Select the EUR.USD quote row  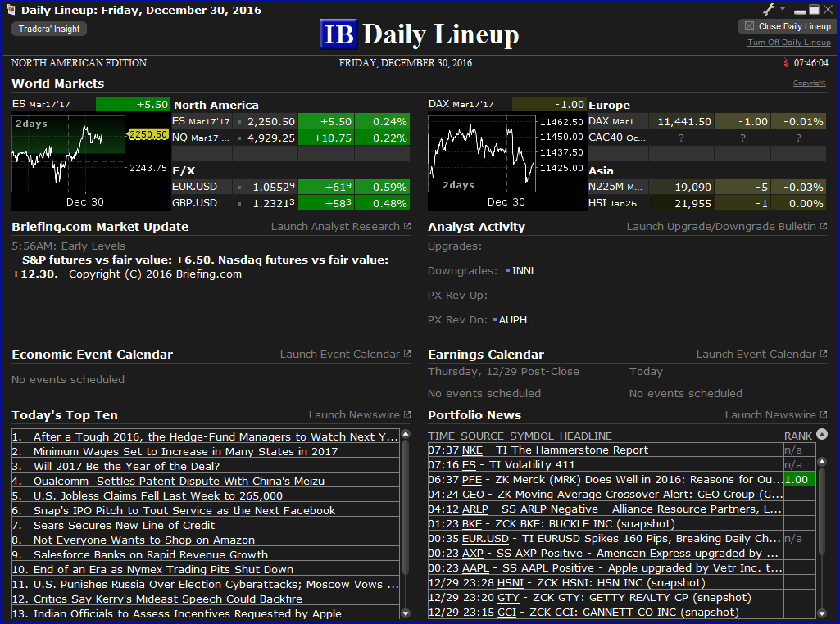tap(291, 187)
